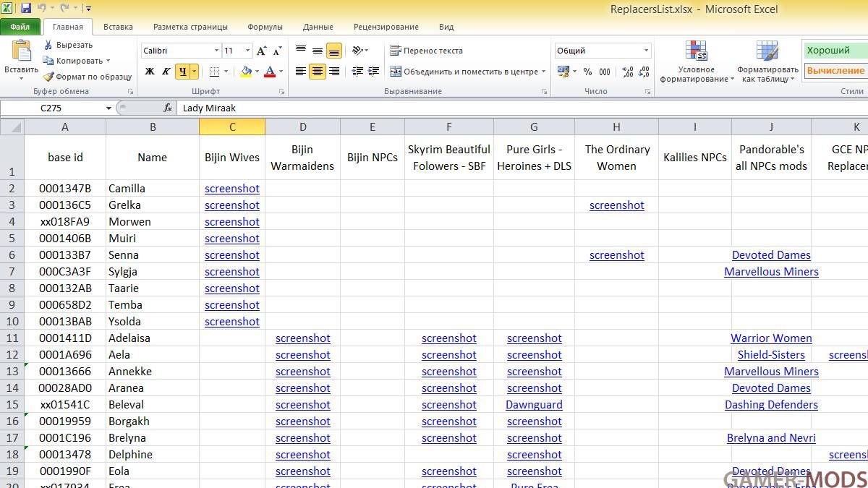Open the Devoted Dames link in Senna row
This screenshot has height=488, width=868.
[771, 254]
